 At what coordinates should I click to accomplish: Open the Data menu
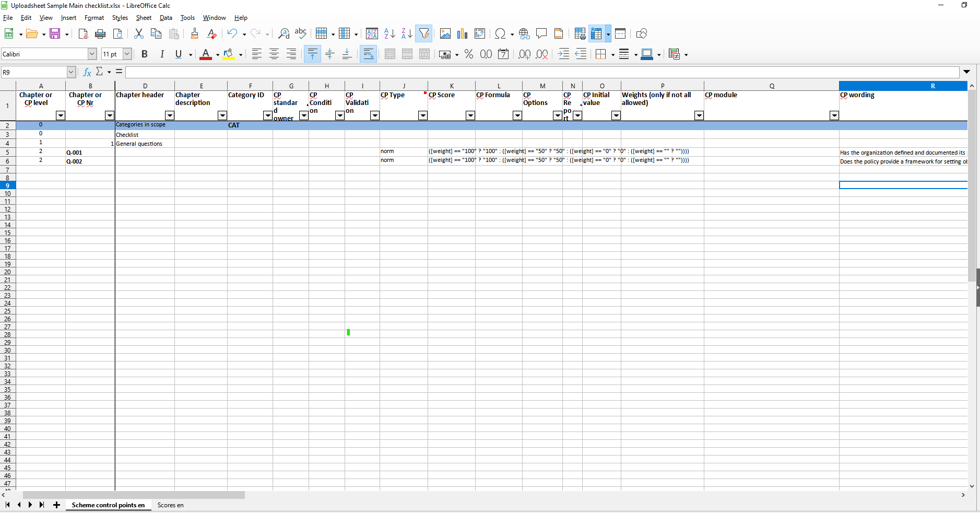(166, 18)
